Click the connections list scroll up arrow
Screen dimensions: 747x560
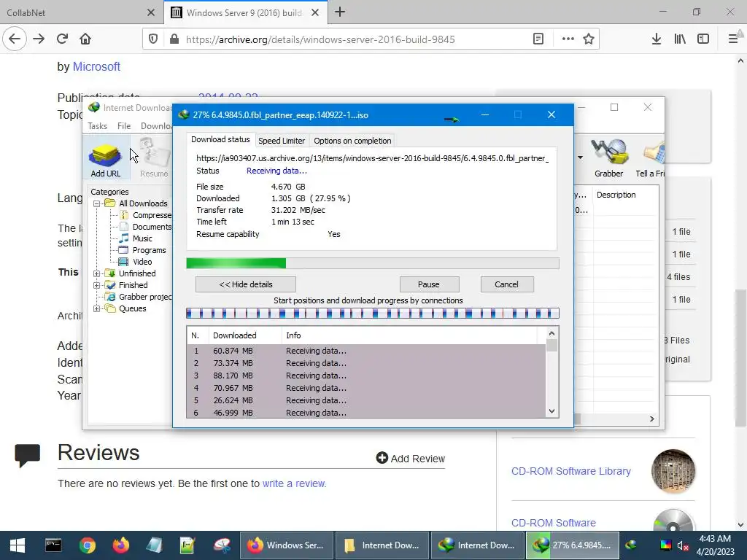551,333
